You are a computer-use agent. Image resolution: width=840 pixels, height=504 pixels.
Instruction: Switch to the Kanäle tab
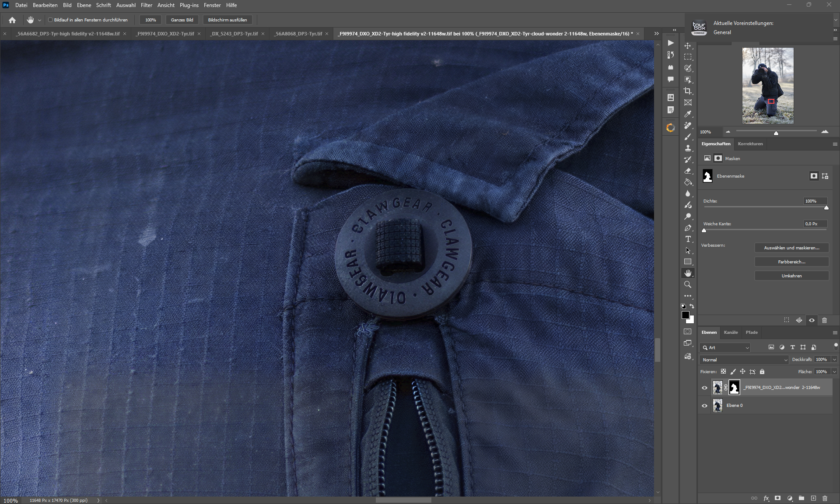[731, 332]
